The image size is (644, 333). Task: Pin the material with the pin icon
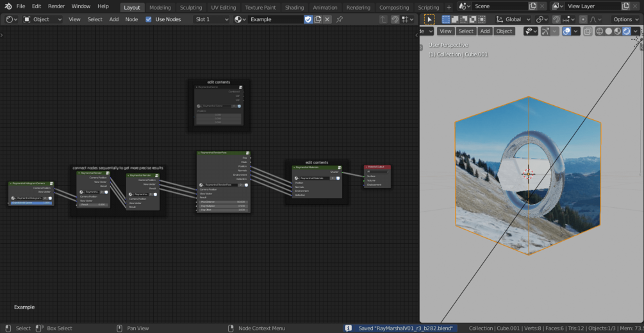[x=340, y=19]
